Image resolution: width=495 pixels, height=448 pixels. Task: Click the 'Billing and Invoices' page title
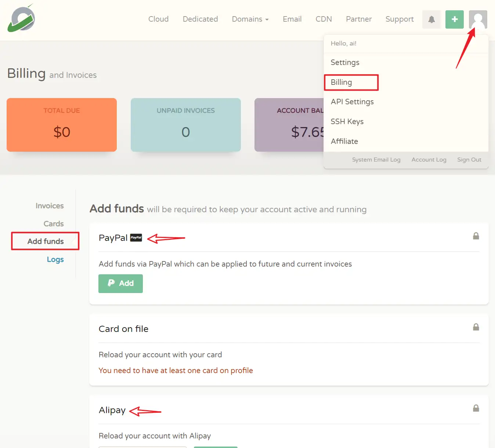pyautogui.click(x=52, y=74)
